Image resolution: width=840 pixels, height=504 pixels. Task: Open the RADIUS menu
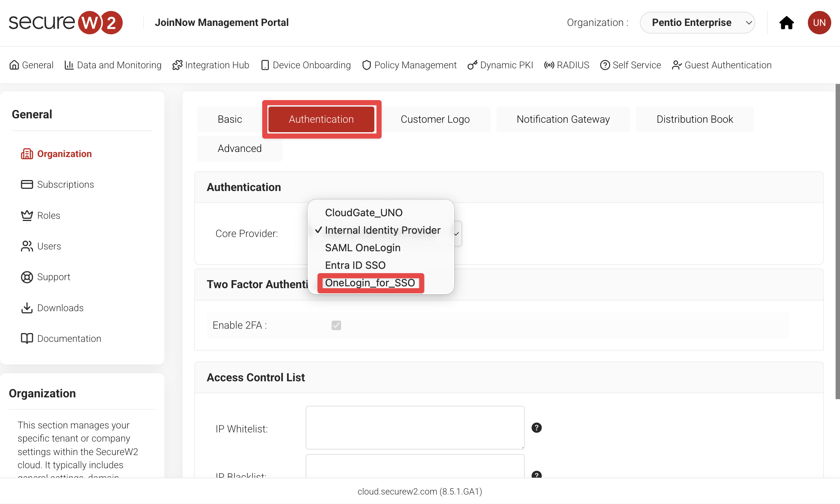click(567, 65)
